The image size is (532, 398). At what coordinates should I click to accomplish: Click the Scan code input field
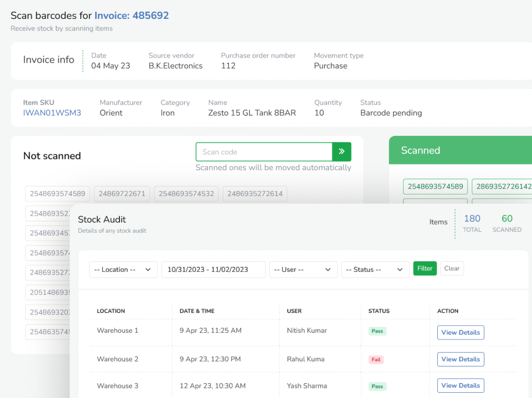[264, 152]
